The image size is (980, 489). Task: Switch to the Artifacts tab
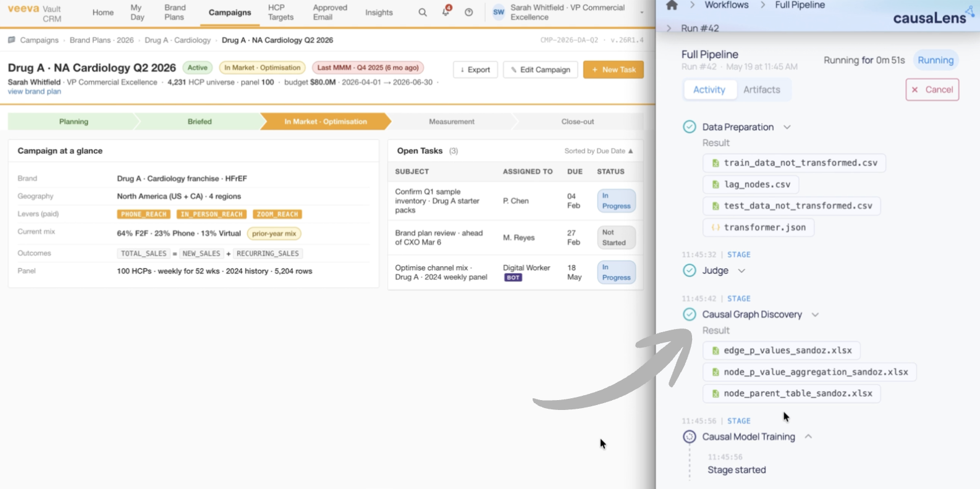761,90
